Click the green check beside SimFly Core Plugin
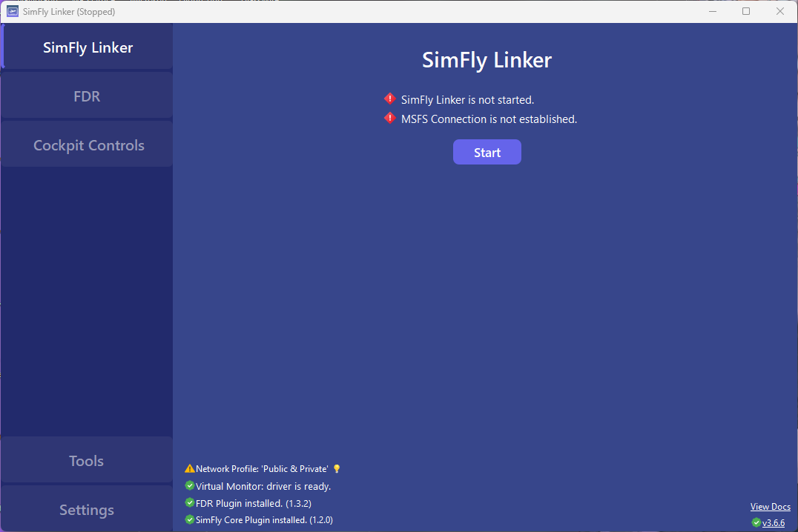Image resolution: width=798 pixels, height=532 pixels. point(190,520)
